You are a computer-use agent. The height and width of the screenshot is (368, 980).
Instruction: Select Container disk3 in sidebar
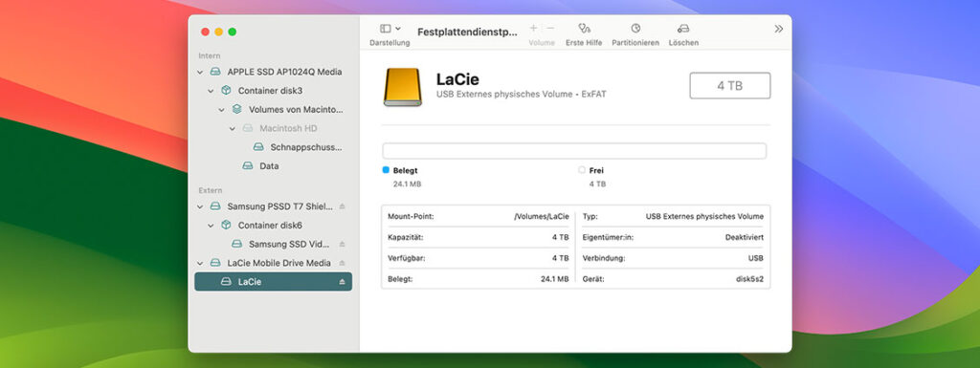click(270, 91)
